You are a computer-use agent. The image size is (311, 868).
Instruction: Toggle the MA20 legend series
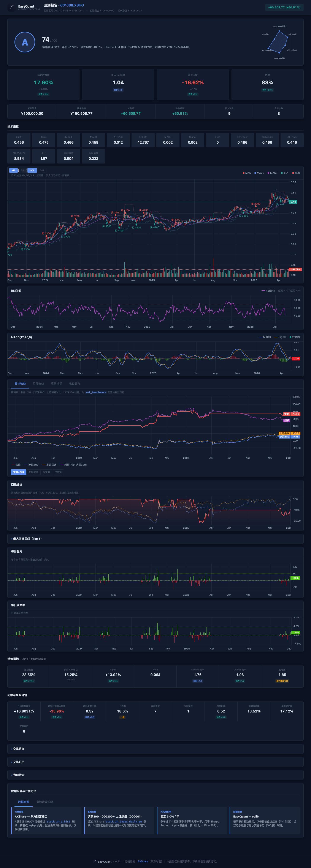[259, 173]
